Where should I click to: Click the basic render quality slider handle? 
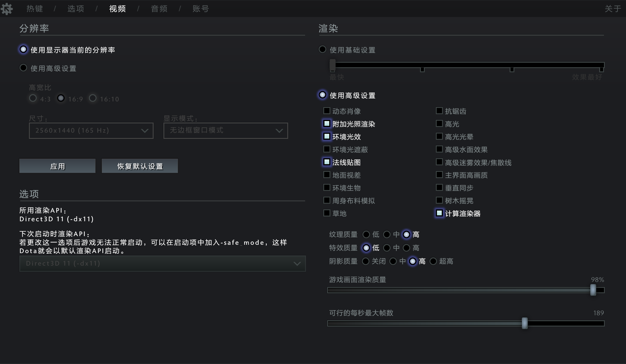pos(332,65)
